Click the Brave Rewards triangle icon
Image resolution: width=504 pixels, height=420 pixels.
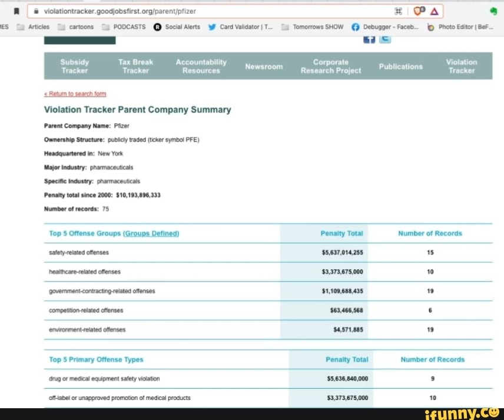(x=433, y=11)
